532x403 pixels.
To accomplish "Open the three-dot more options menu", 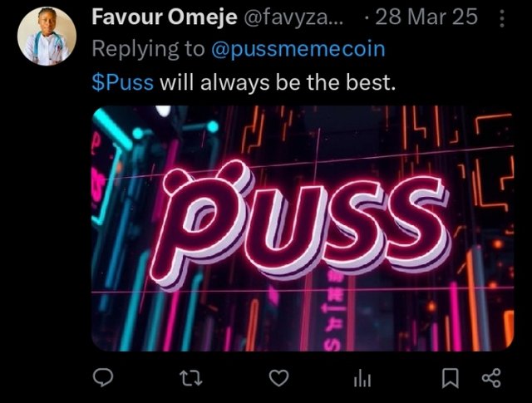I will (x=502, y=18).
